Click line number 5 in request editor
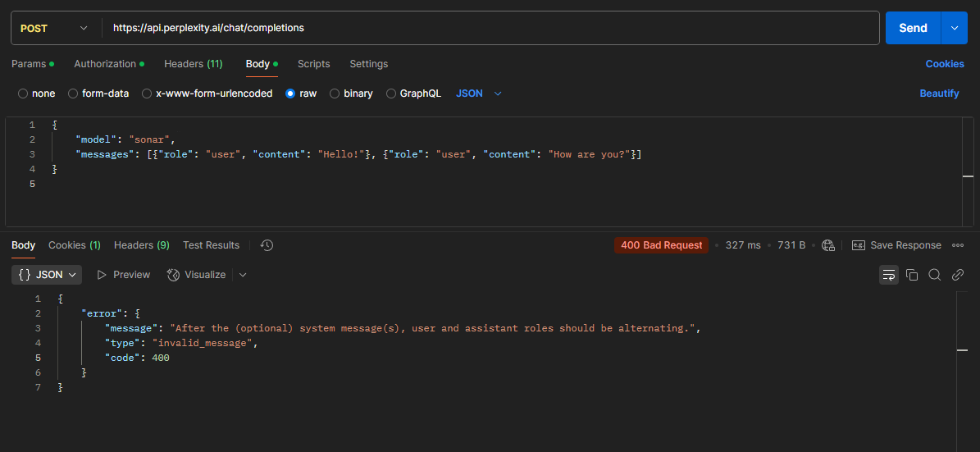 tap(32, 184)
